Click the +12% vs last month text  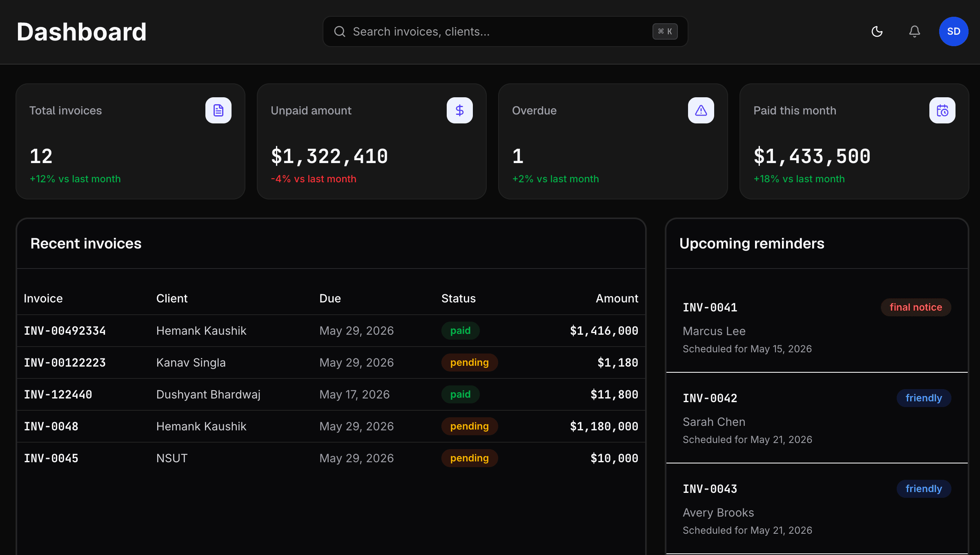(75, 179)
